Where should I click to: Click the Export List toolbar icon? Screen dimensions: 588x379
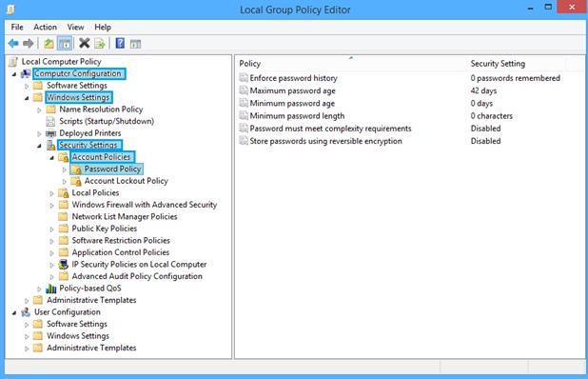pos(99,44)
